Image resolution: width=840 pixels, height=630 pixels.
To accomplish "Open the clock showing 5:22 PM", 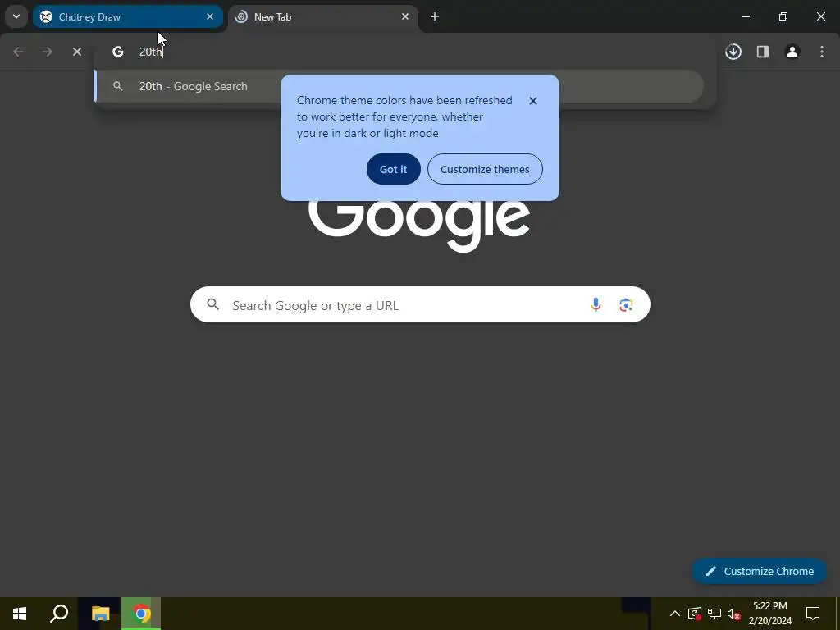I will pos(769,614).
